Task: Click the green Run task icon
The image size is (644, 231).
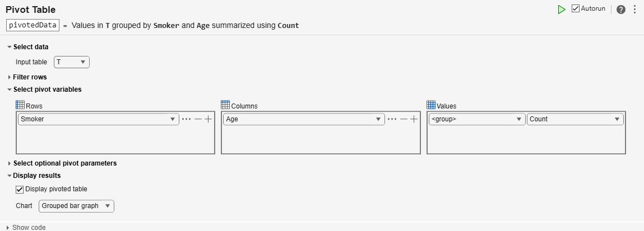Action: click(561, 10)
